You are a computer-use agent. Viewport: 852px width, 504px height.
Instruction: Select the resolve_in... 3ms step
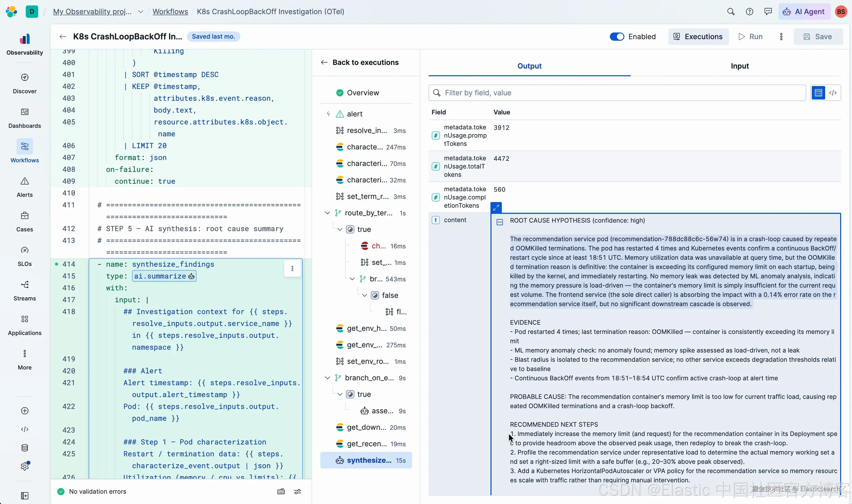click(x=366, y=130)
